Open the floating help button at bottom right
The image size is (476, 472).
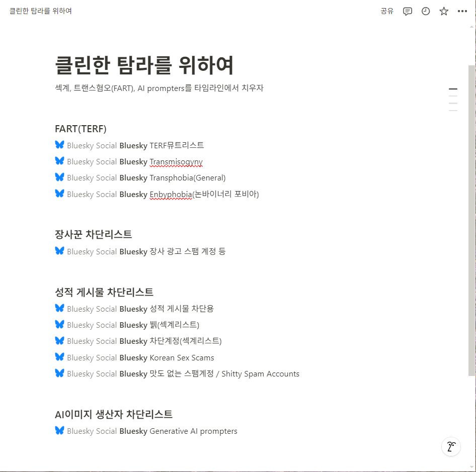451,446
